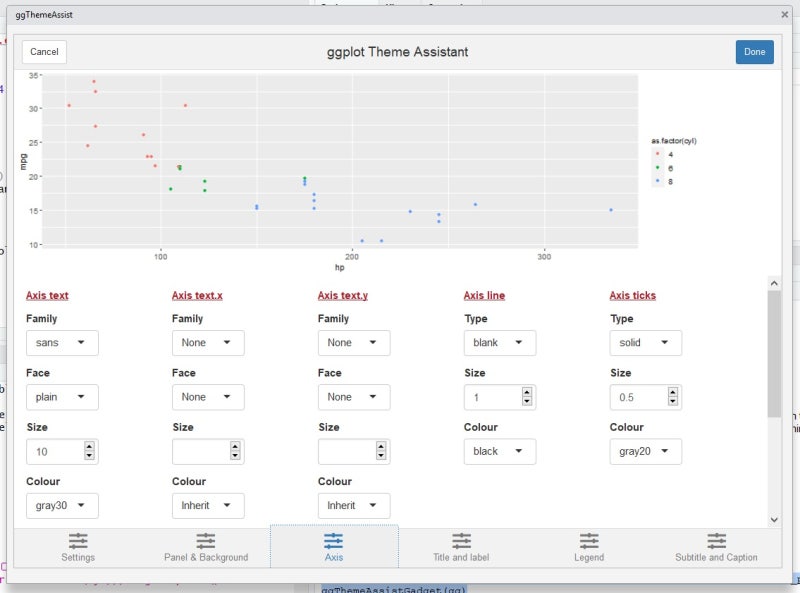This screenshot has width=800, height=593.
Task: Open Axis ticks Type dropdown showing solid
Action: click(x=646, y=342)
